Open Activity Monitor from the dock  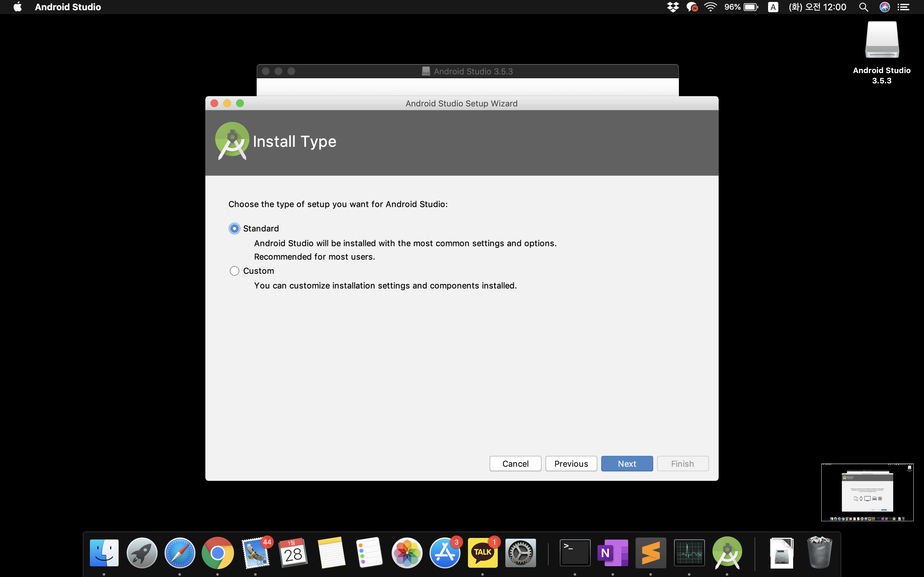[689, 553]
